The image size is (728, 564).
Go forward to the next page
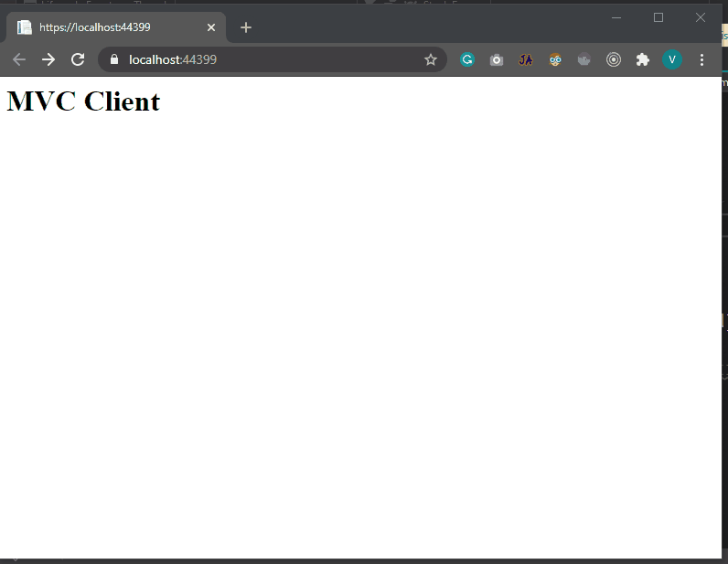[48, 59]
